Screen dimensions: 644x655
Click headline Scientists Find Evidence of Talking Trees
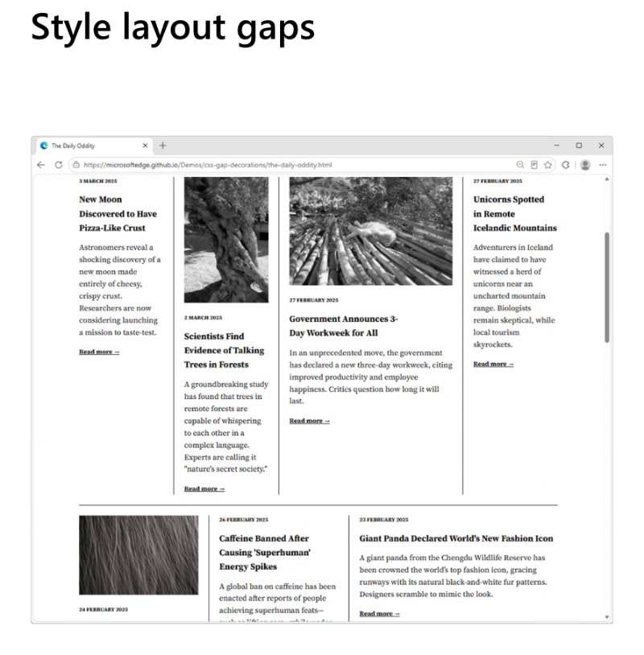tap(224, 350)
